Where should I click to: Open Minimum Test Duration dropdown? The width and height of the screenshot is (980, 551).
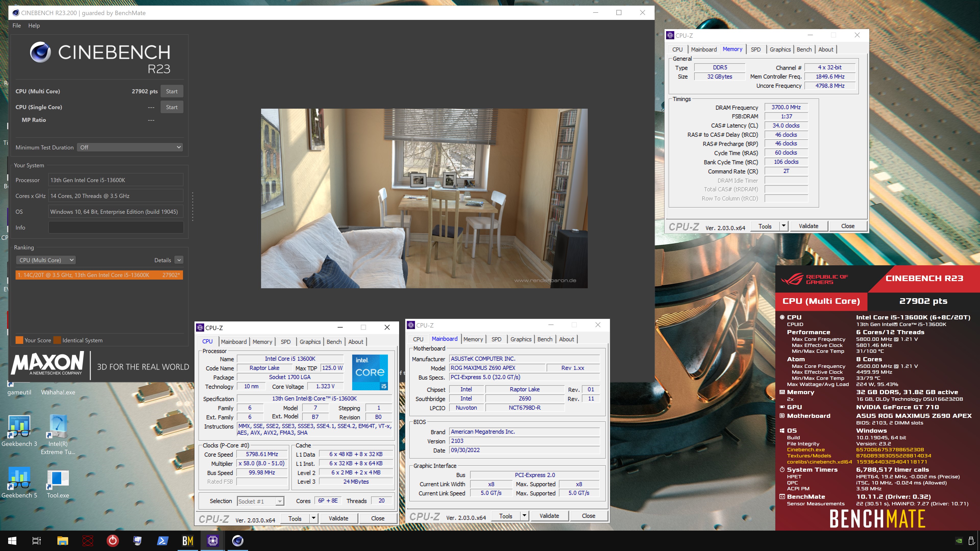130,147
